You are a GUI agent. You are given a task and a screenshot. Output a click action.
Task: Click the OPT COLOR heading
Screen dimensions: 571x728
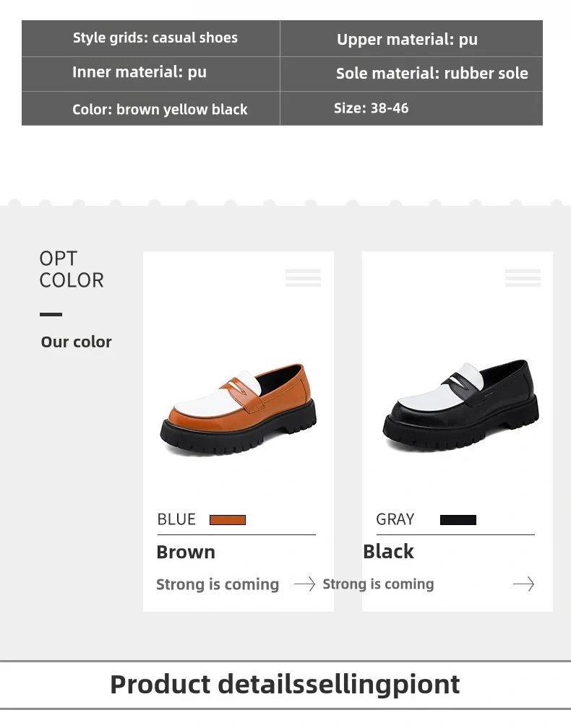[x=72, y=269]
